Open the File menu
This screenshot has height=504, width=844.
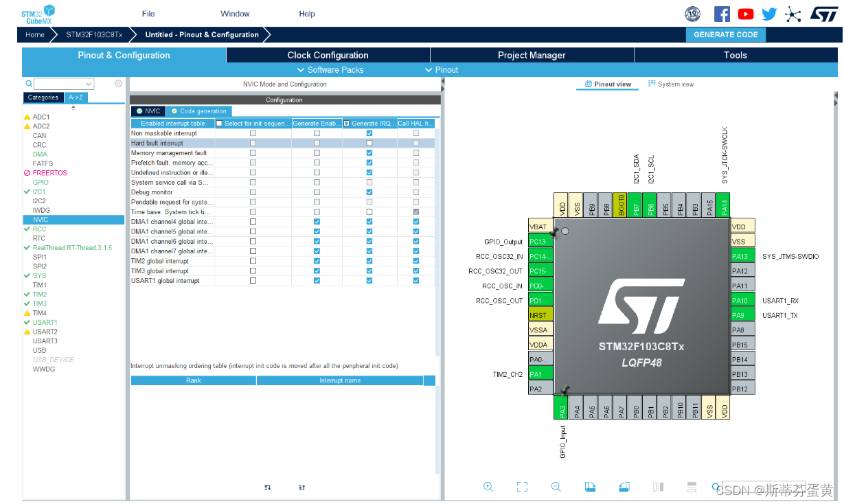tap(148, 14)
